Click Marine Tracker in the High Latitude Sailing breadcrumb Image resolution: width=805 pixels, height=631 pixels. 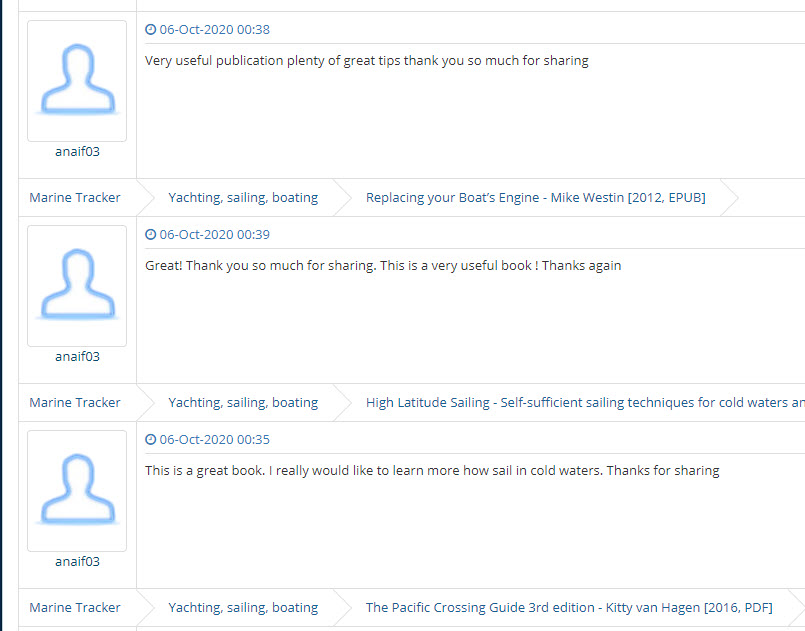pyautogui.click(x=75, y=403)
